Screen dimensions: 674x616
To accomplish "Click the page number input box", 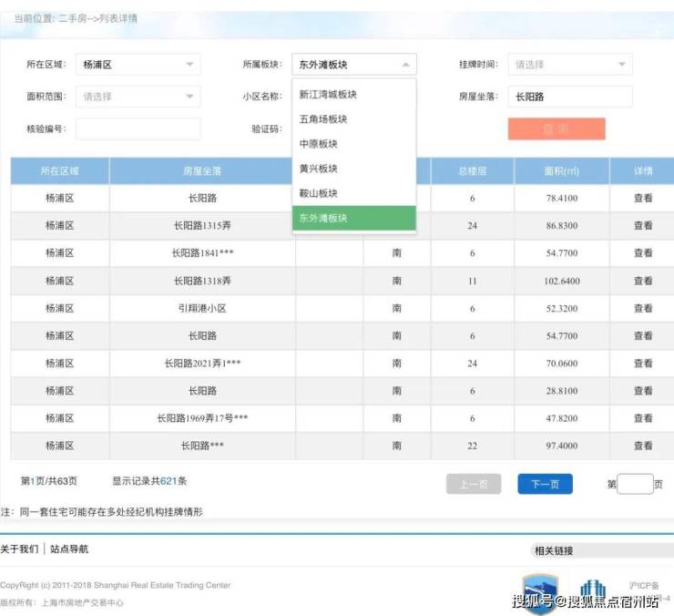I will pyautogui.click(x=635, y=484).
